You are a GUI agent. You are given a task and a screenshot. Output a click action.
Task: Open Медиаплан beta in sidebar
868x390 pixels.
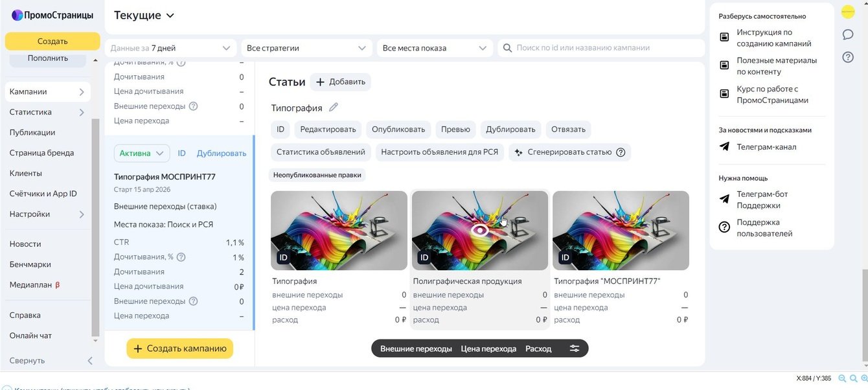(x=34, y=284)
